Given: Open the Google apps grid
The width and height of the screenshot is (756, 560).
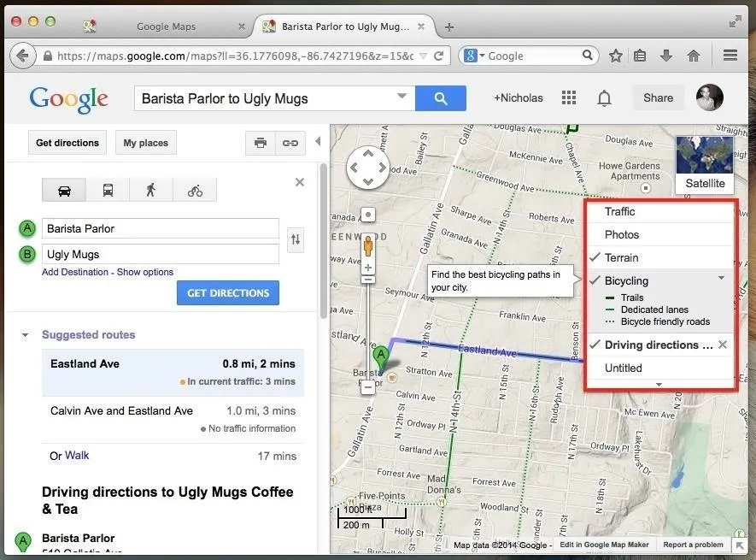Looking at the screenshot, I should pos(569,98).
